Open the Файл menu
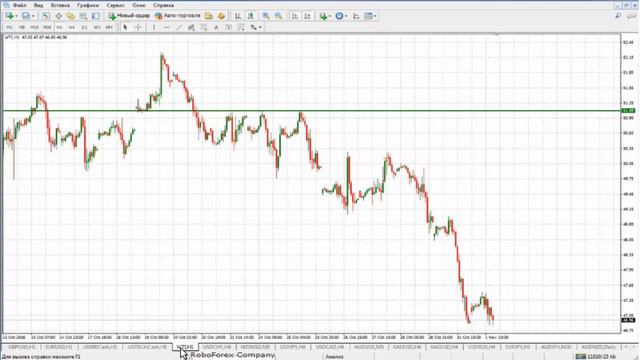The width and height of the screenshot is (640, 360). [x=20, y=5]
